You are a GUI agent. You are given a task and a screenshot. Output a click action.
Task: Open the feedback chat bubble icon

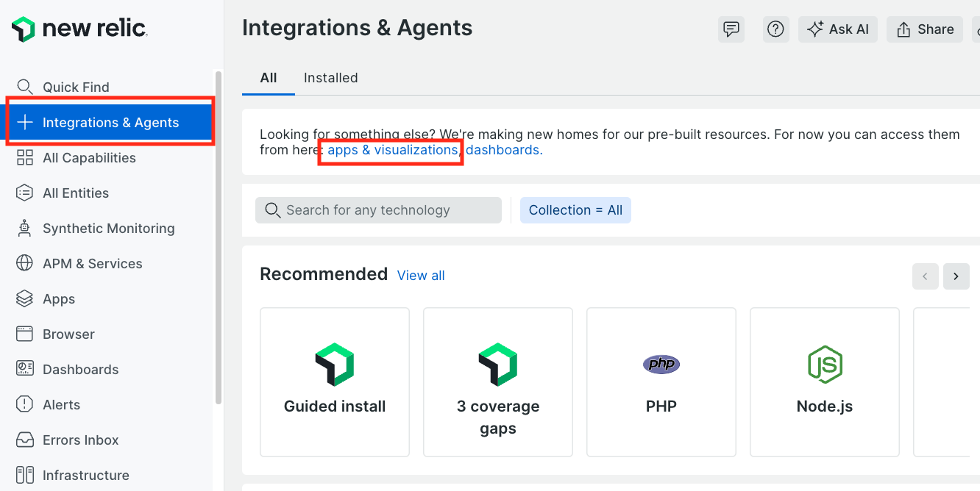pos(731,29)
